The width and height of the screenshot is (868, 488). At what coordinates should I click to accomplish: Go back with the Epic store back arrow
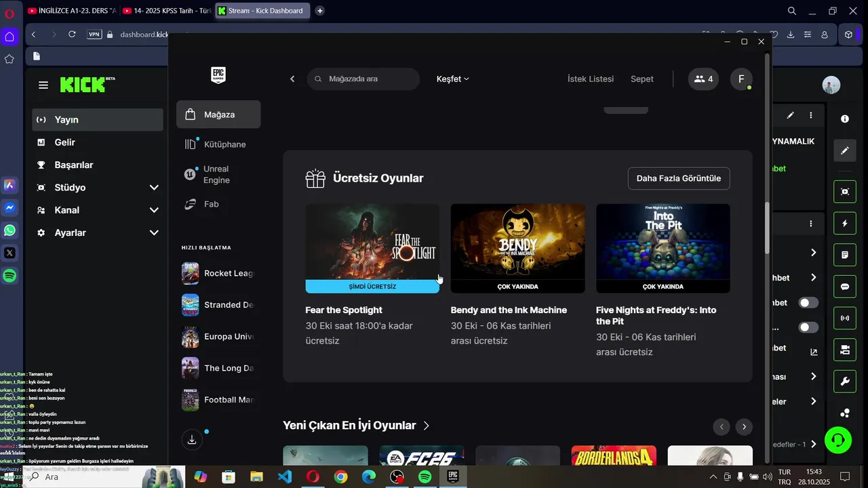(292, 79)
